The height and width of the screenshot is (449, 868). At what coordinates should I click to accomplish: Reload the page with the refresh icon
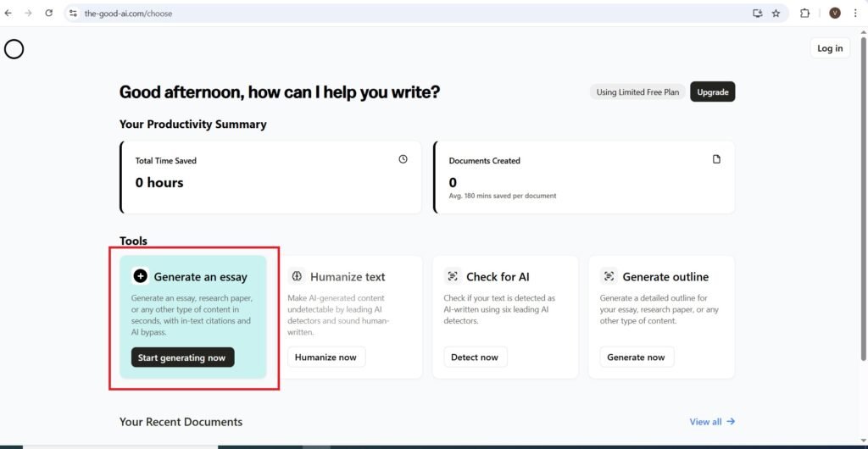tap(48, 14)
